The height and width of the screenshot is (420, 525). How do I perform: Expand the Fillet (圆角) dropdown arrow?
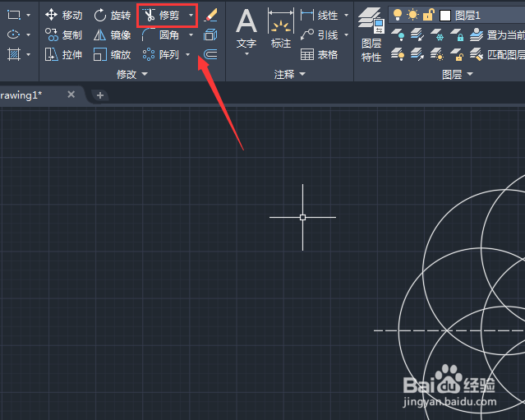191,35
